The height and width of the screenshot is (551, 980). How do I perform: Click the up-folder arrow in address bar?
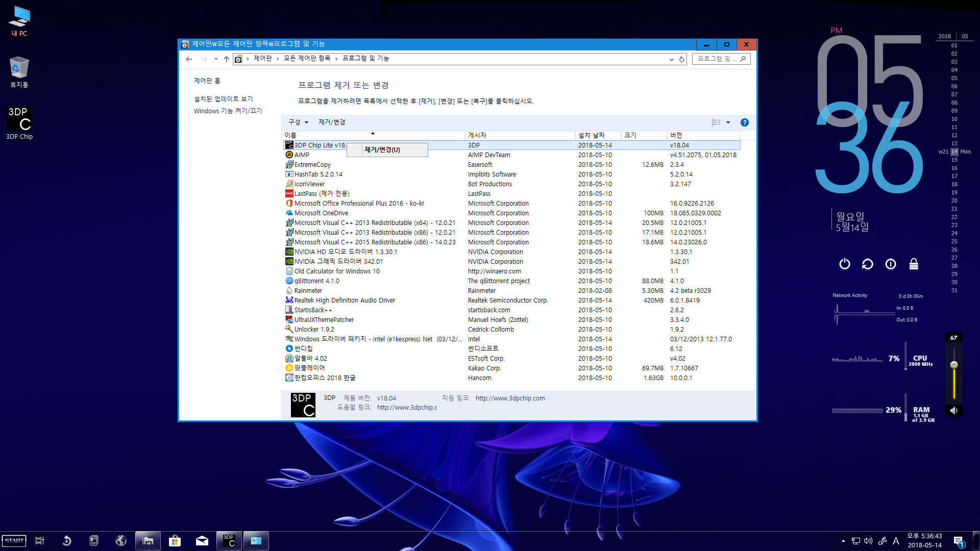[x=227, y=59]
